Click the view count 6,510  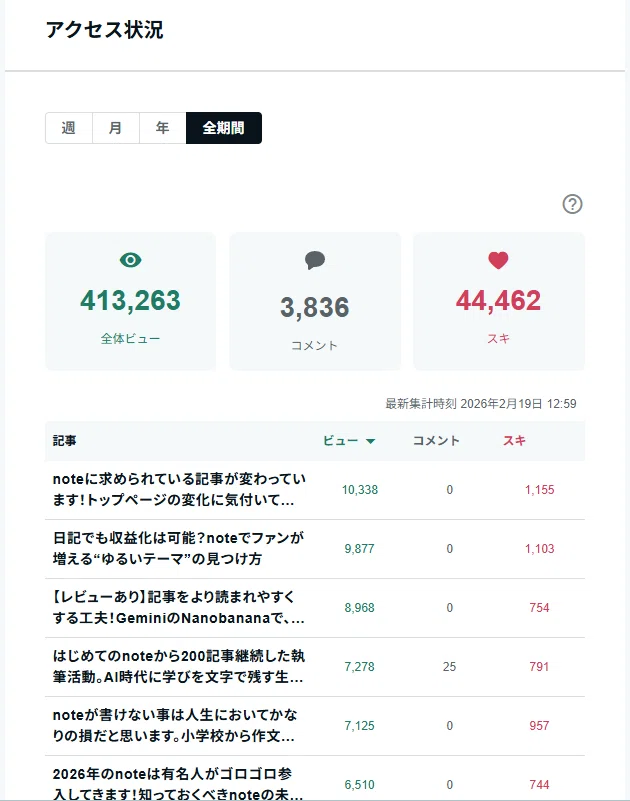[x=359, y=784]
